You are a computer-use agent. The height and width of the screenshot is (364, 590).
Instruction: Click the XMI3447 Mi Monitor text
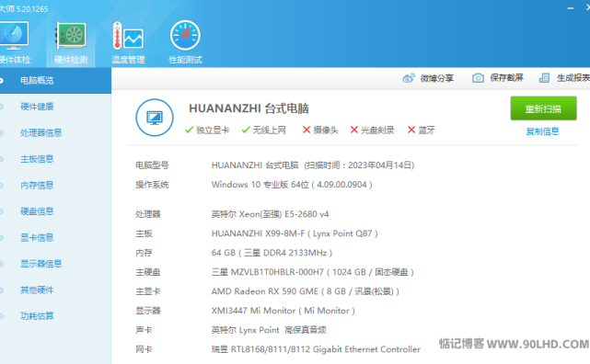point(283,311)
